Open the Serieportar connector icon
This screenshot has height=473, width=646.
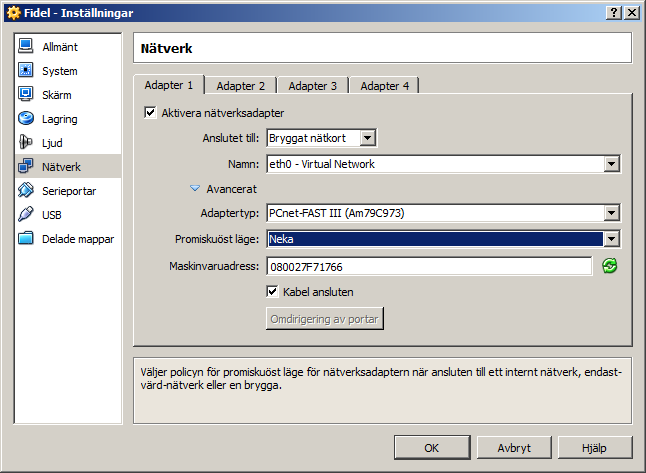[x=26, y=191]
